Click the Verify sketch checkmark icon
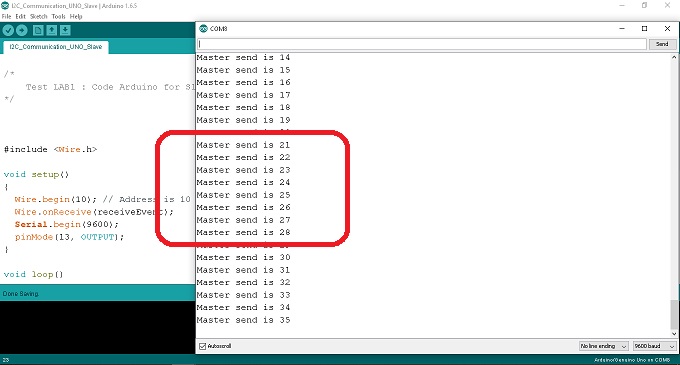 tap(8, 30)
